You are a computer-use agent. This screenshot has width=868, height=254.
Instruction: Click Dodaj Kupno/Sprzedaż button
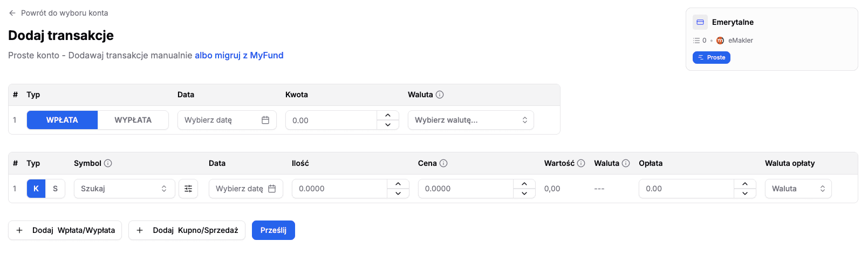187,230
